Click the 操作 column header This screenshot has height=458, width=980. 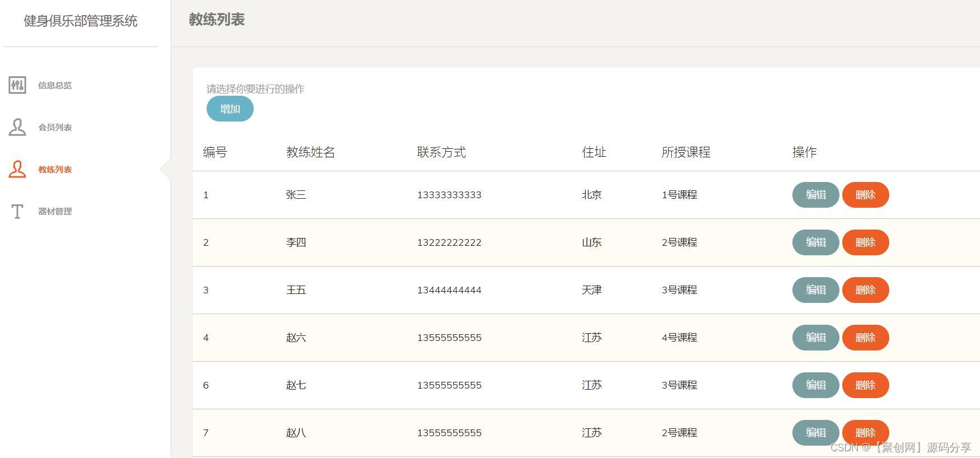coord(805,152)
